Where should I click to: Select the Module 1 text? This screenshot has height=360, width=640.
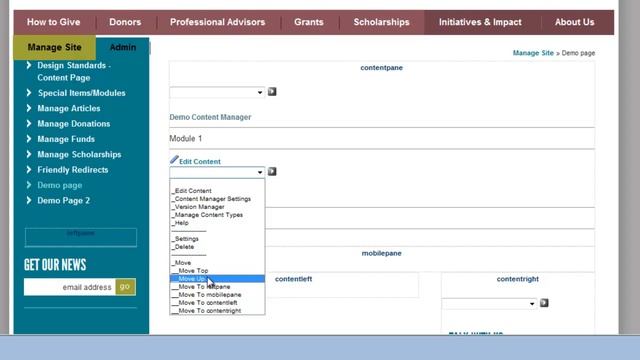click(186, 139)
